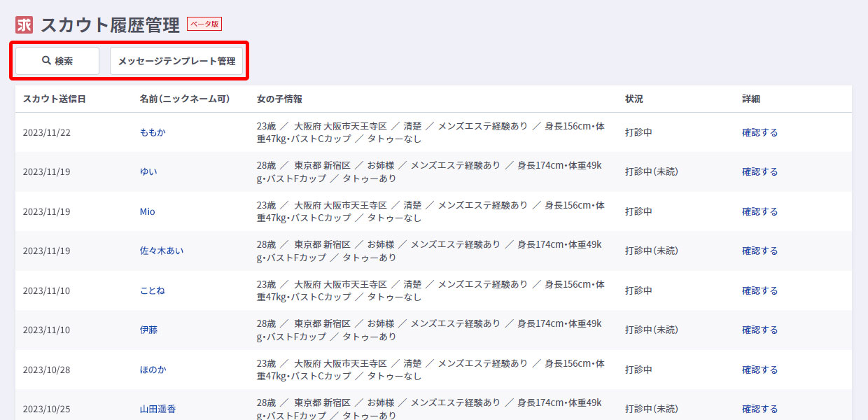Select the Mio name link
Image resolution: width=868 pixels, height=420 pixels.
(x=148, y=211)
